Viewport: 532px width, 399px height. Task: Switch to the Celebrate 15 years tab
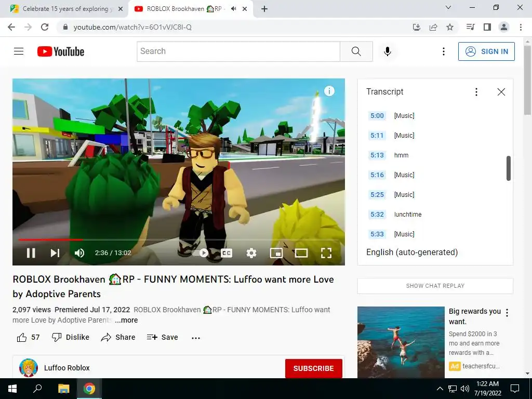pos(66,9)
